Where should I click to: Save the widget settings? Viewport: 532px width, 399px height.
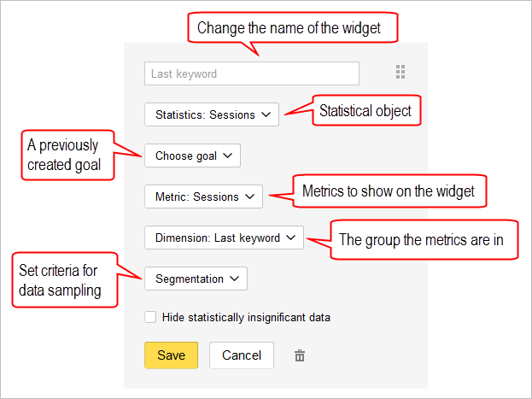(x=172, y=355)
